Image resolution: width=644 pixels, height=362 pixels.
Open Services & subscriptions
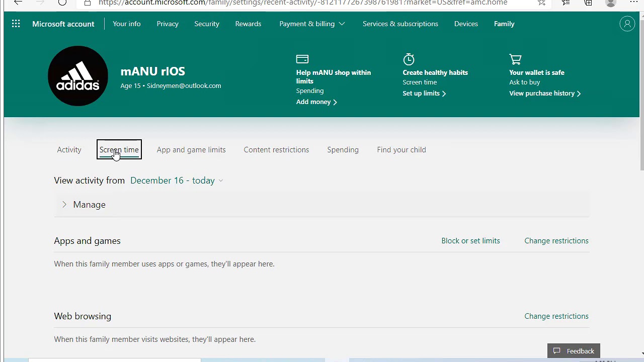coord(400,24)
